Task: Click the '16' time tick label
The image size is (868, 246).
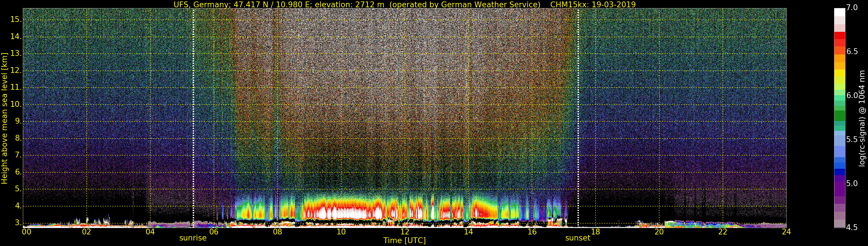Action: pos(532,232)
